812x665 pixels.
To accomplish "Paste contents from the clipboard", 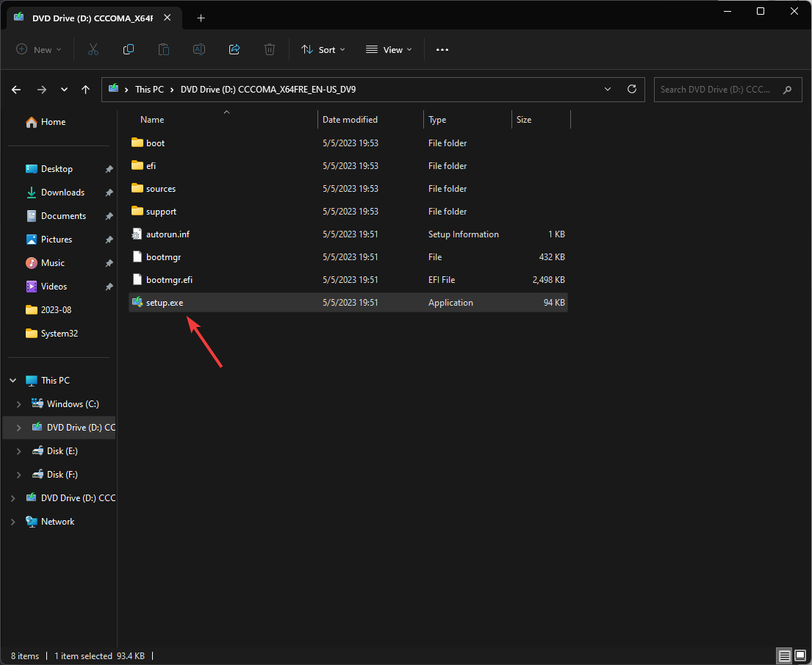I will [164, 49].
